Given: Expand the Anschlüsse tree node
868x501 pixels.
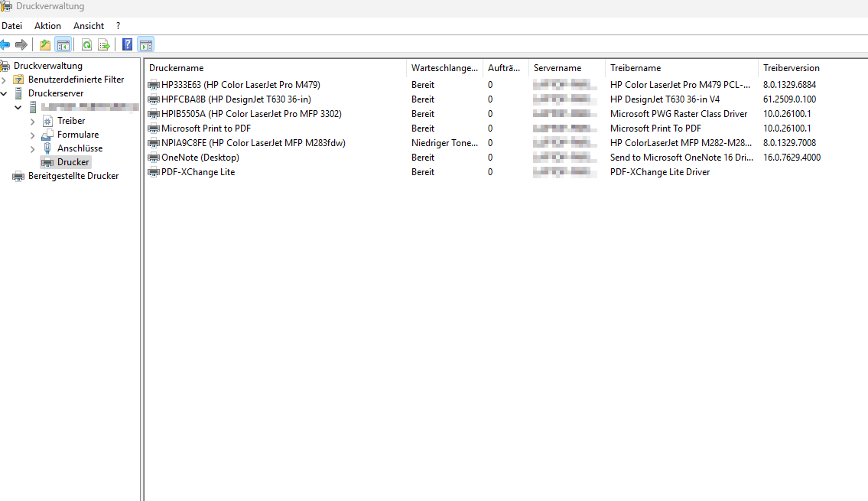Looking at the screenshot, I should [32, 148].
